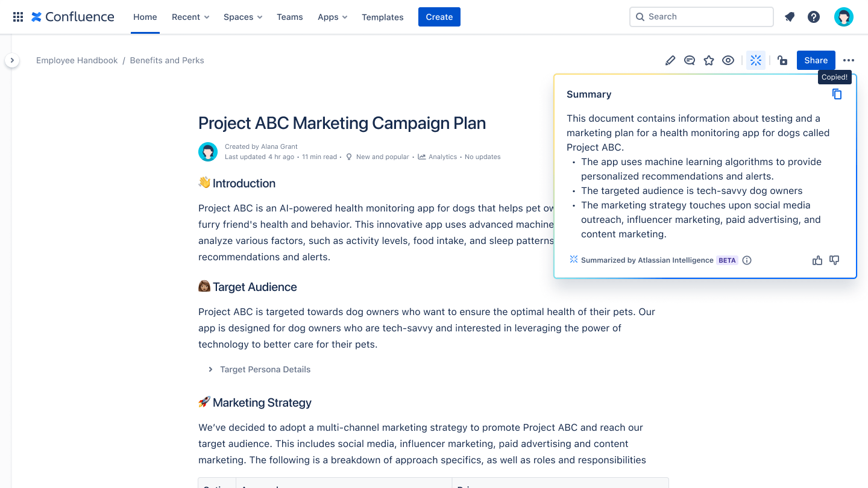This screenshot has height=488, width=868.
Task: Expand the Target Persona Details section
Action: 210,369
